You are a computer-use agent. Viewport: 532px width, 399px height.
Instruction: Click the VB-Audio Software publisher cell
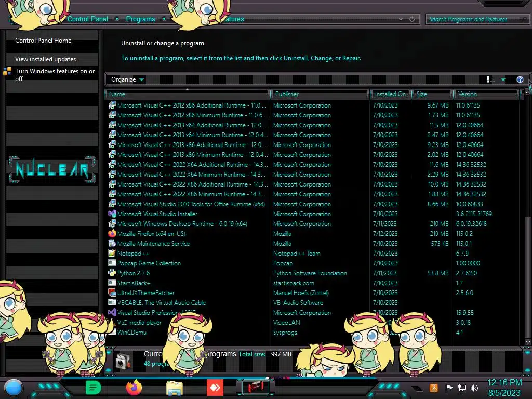coord(298,302)
